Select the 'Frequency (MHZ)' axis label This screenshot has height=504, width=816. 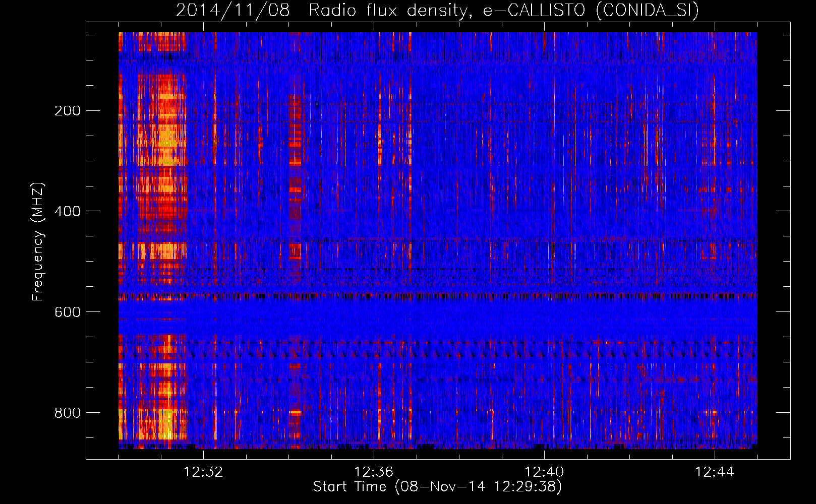(x=38, y=242)
